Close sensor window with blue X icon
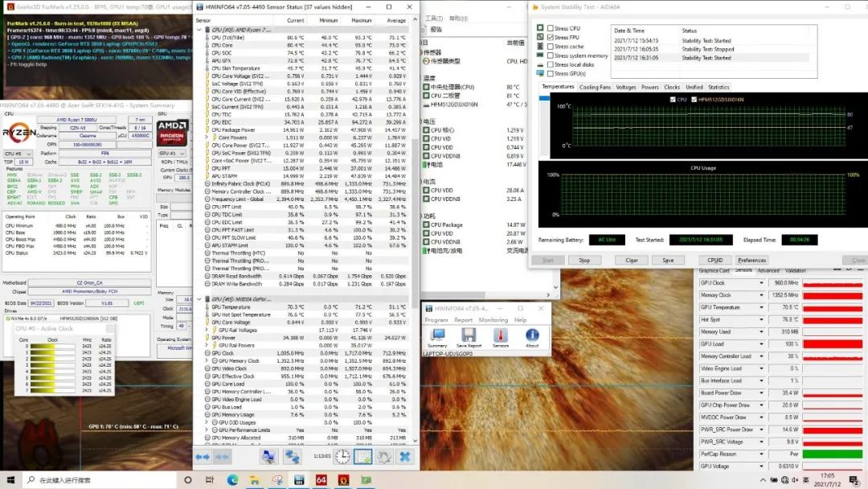The image size is (868, 489). (405, 456)
